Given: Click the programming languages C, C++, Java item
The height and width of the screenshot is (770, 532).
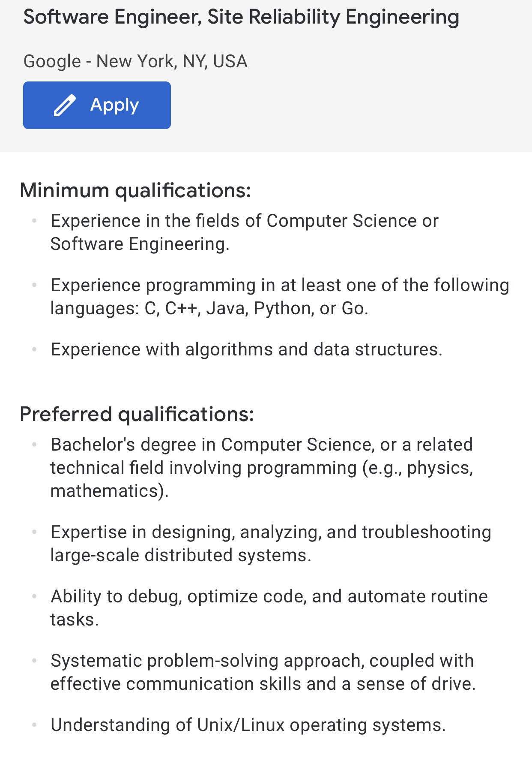Looking at the screenshot, I should 279,297.
